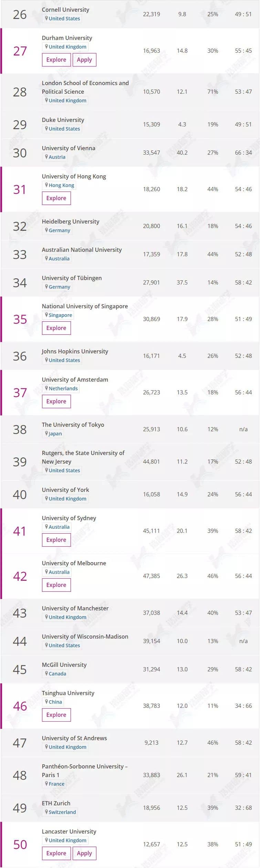Open the ETH Zurich university link
The image size is (260, 868).
[56, 803]
